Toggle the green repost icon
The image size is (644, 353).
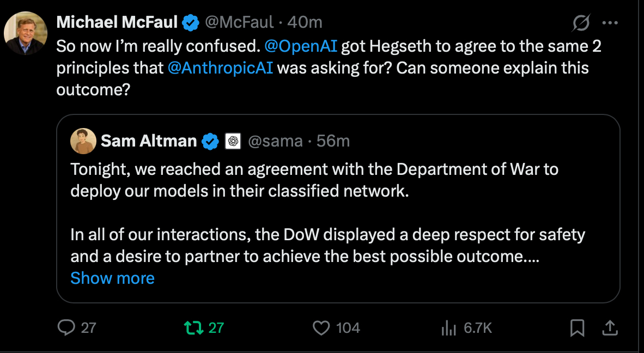[x=192, y=327]
